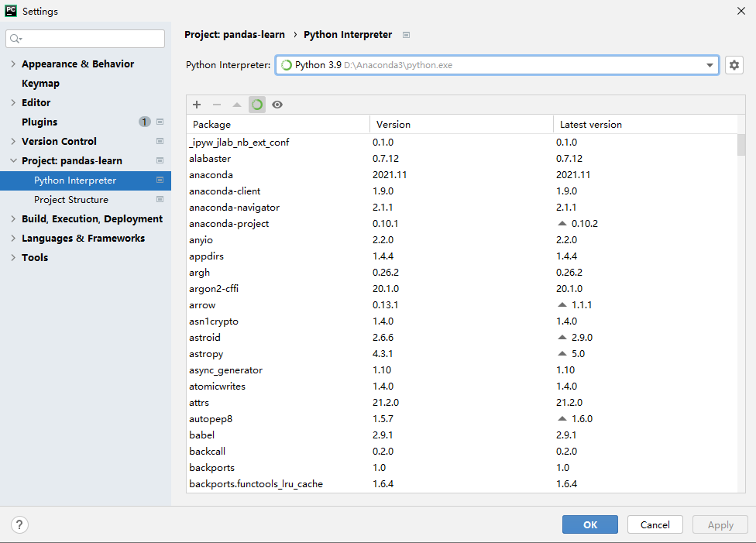Select the argon2-cffi package row
Screen dimensions: 756x543
pos(462,288)
